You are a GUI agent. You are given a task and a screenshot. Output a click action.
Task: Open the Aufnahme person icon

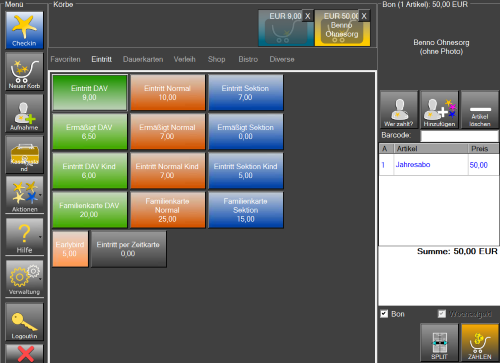coord(24,113)
